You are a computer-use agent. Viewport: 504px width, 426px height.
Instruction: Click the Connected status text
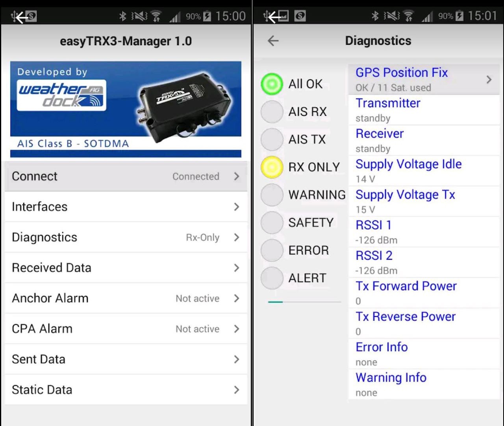(196, 177)
